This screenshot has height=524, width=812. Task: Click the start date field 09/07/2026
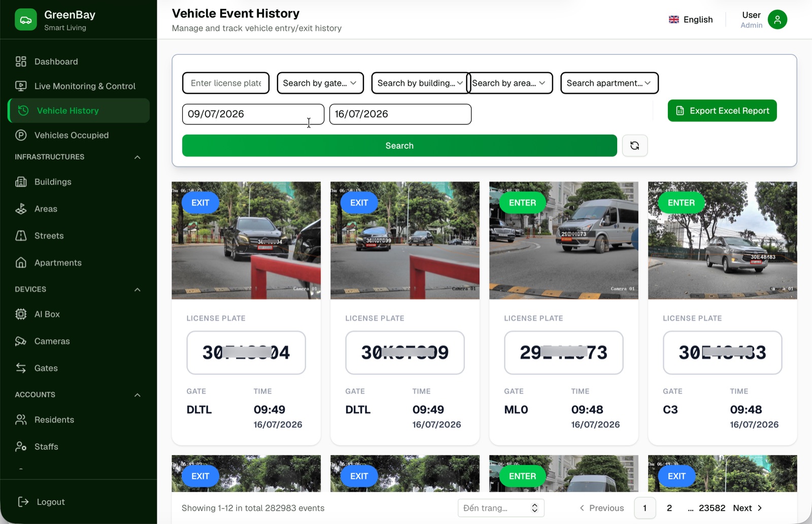(x=253, y=114)
